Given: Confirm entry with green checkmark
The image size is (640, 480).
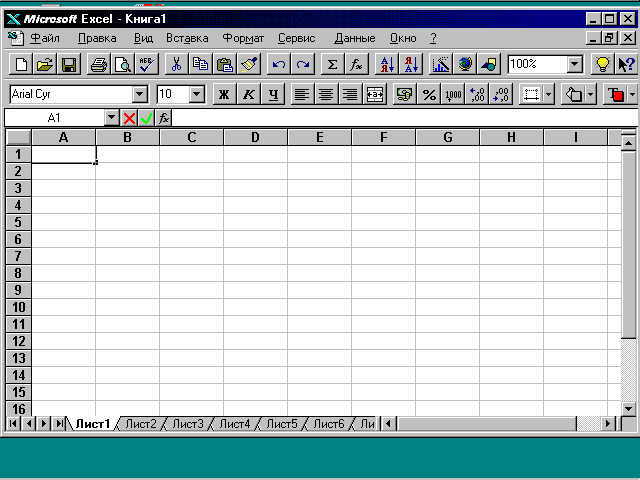Looking at the screenshot, I should coord(146,118).
